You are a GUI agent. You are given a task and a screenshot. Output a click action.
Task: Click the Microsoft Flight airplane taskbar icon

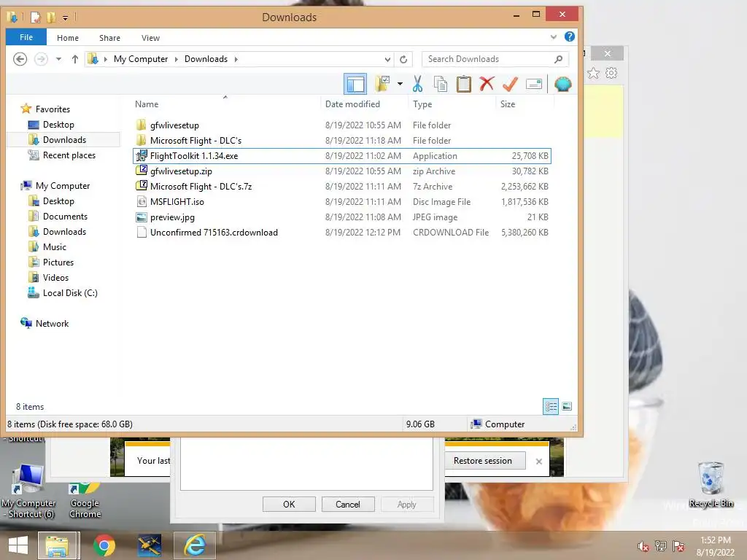[x=150, y=545]
